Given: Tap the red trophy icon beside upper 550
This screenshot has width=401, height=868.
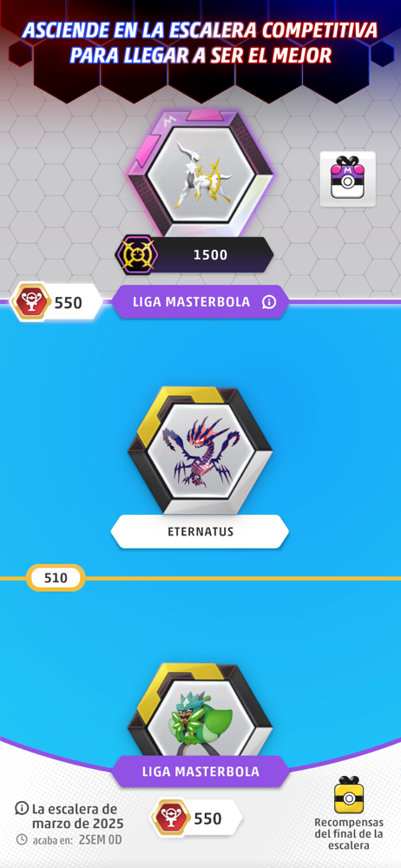Looking at the screenshot, I should 31,302.
